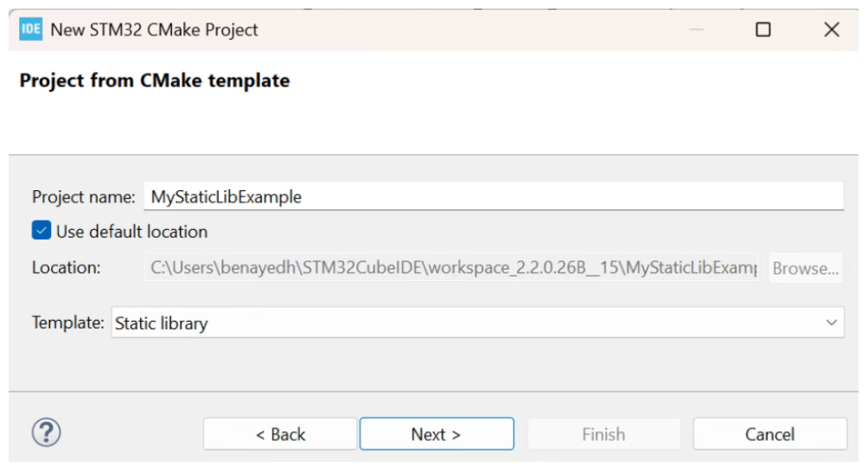
Task: Cancel the project creation wizard
Action: [x=770, y=434]
